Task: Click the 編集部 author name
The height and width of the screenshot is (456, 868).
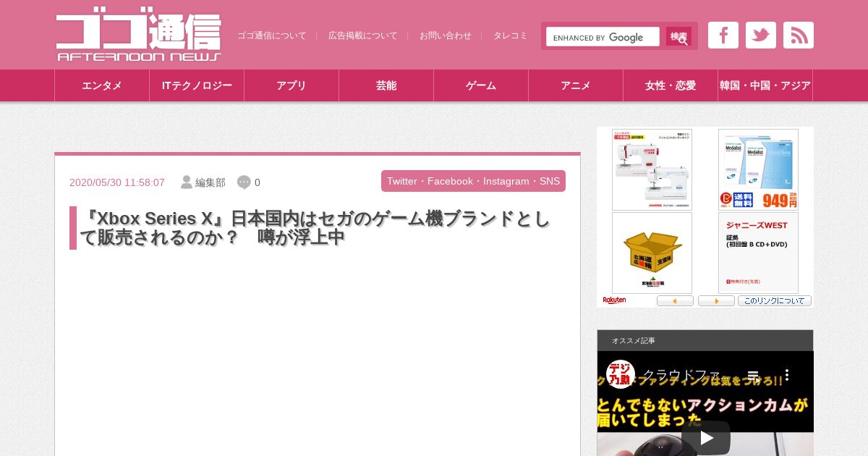Action: pos(210,182)
